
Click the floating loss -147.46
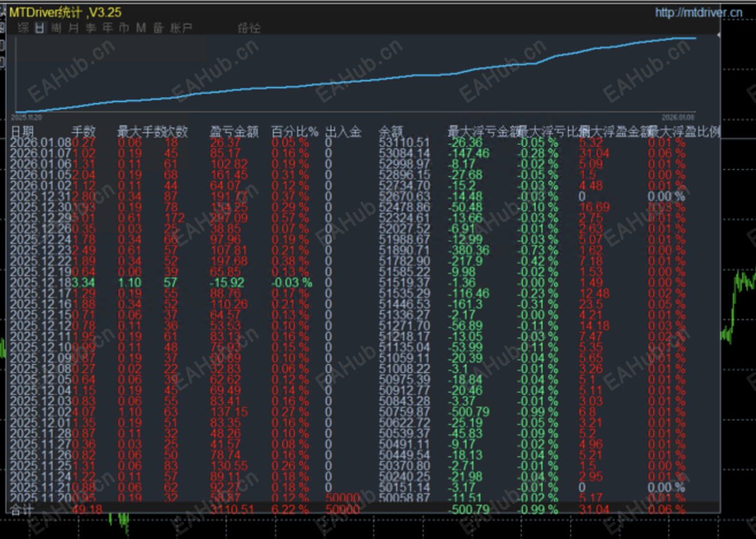click(x=469, y=154)
